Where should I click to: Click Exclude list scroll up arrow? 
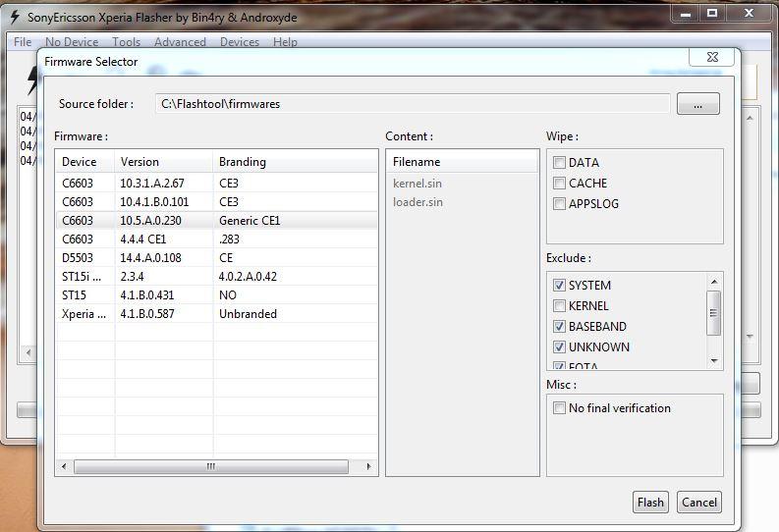click(x=714, y=282)
